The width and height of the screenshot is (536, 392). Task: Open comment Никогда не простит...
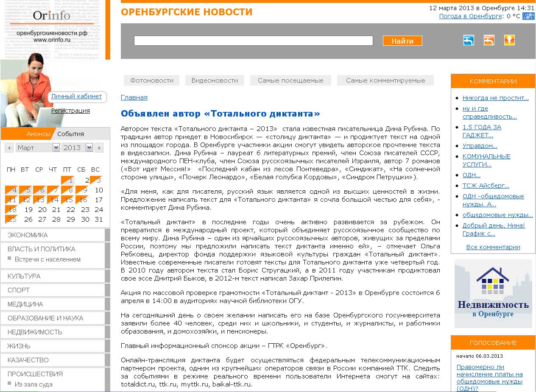coord(495,98)
